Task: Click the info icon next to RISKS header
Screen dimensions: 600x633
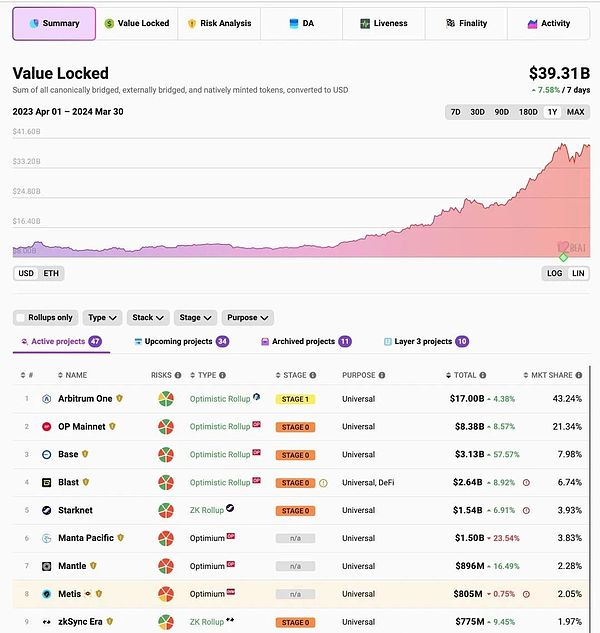Action: tap(178, 375)
